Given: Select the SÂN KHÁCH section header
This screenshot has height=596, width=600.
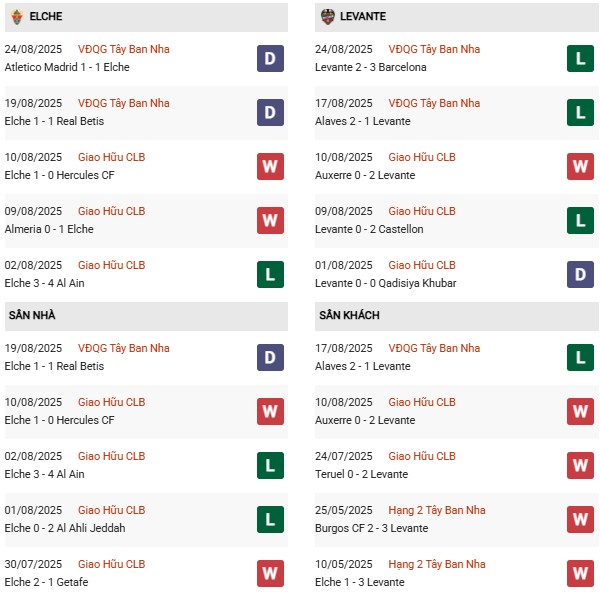Looking at the screenshot, I should tap(349, 316).
